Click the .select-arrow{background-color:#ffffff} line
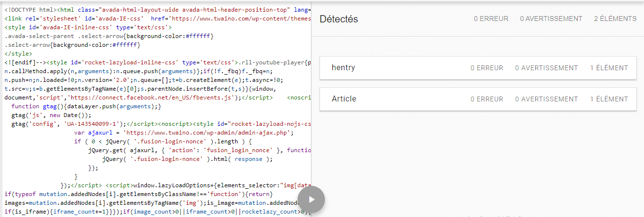Viewport: 644px width, 217px height. (72, 45)
